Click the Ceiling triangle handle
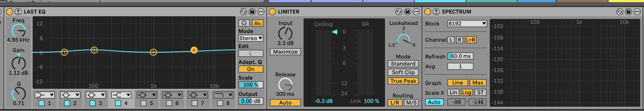The height and width of the screenshot is (111, 644). (334, 32)
